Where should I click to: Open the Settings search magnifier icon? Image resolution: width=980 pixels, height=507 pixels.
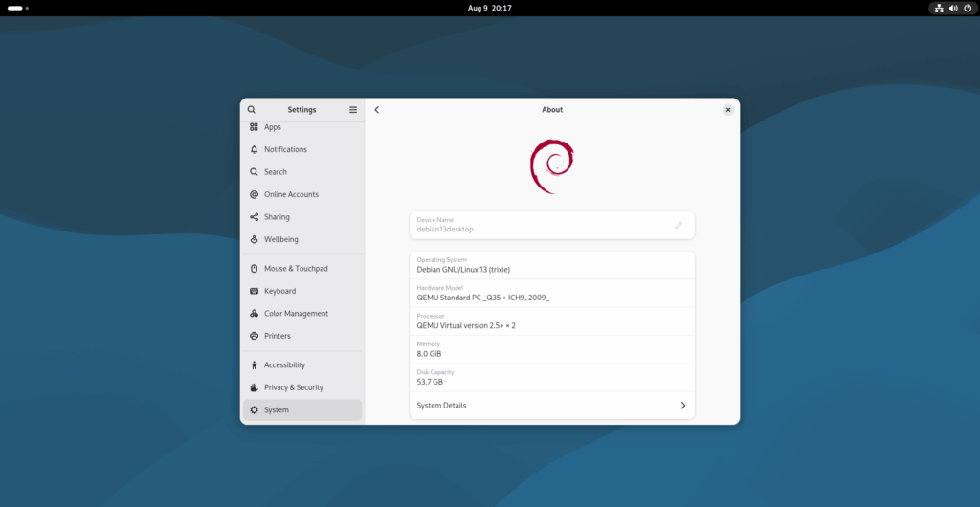click(252, 109)
